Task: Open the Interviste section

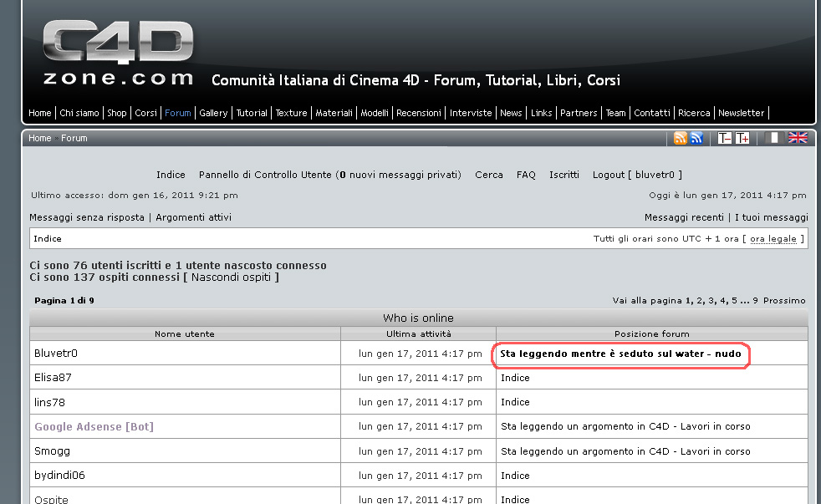Action: point(471,113)
